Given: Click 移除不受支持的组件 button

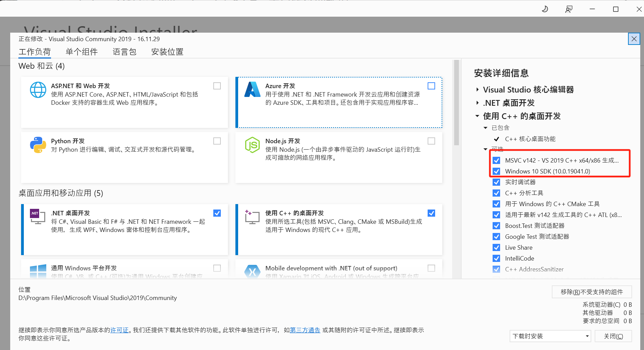Looking at the screenshot, I should pyautogui.click(x=592, y=292).
